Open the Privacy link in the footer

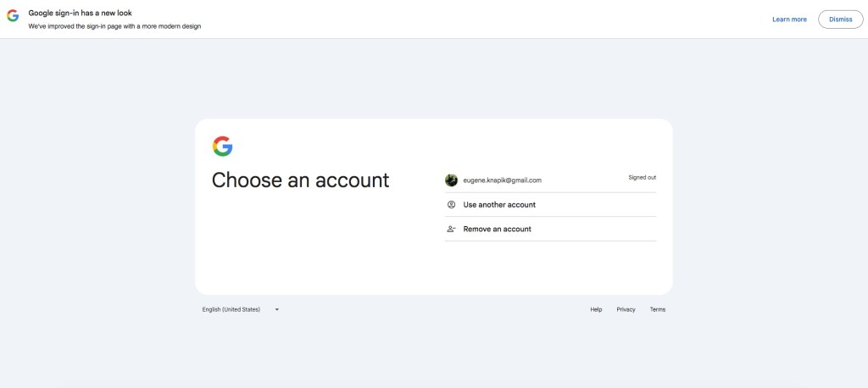(626, 309)
